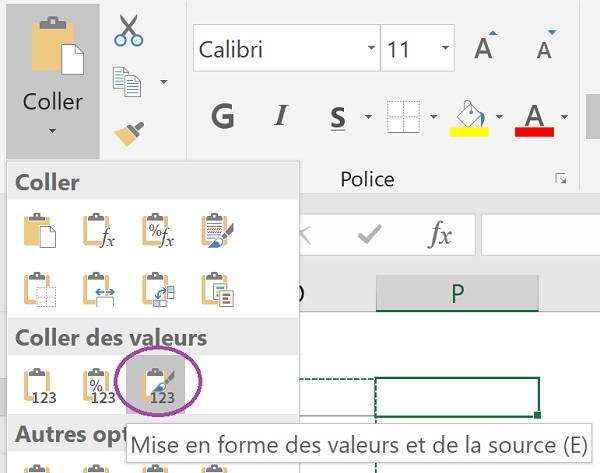Image resolution: width=600 pixels, height=473 pixels.
Task: Open the Police dialog launcher
Action: [x=561, y=179]
